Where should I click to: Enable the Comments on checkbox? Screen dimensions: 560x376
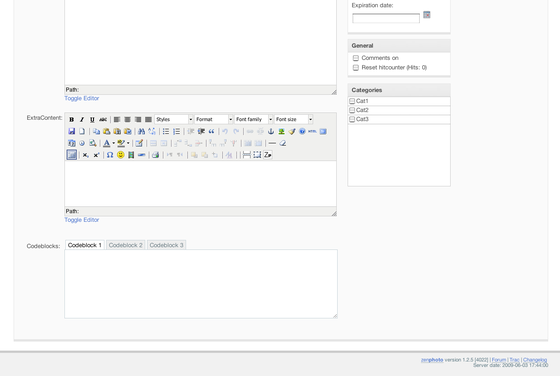point(356,58)
